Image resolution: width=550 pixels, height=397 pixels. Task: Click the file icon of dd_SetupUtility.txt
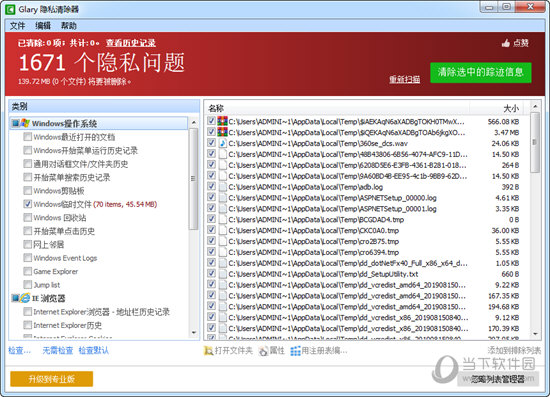pos(222,274)
